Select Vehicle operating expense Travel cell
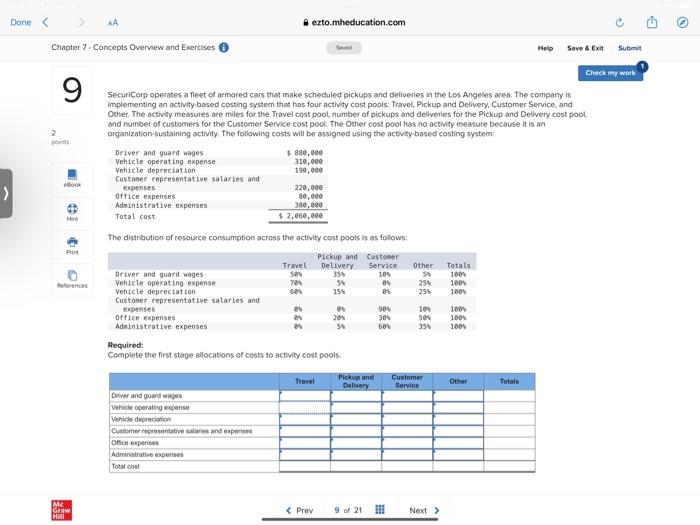 (x=305, y=407)
